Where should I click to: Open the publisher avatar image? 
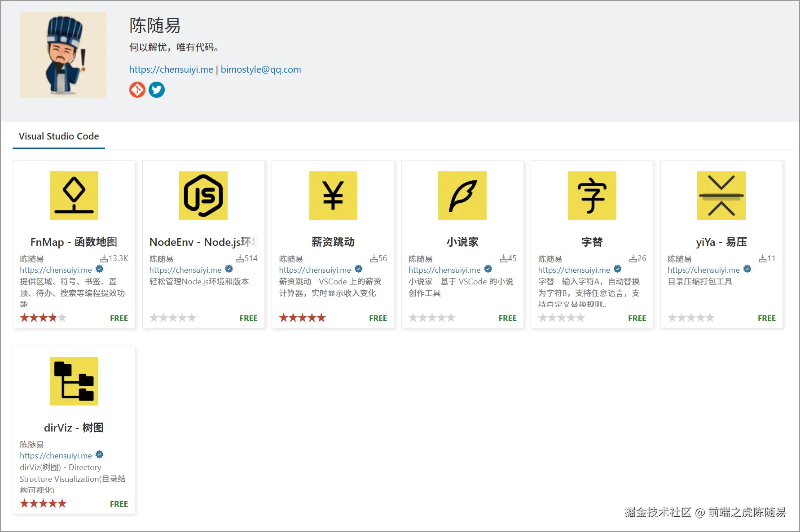click(63, 55)
